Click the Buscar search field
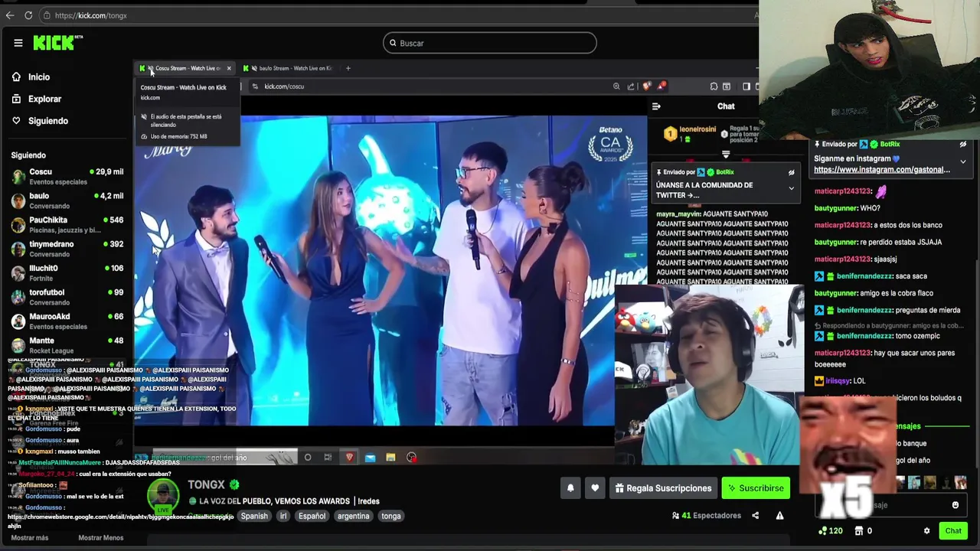Viewport: 980px width, 551px height. (490, 43)
